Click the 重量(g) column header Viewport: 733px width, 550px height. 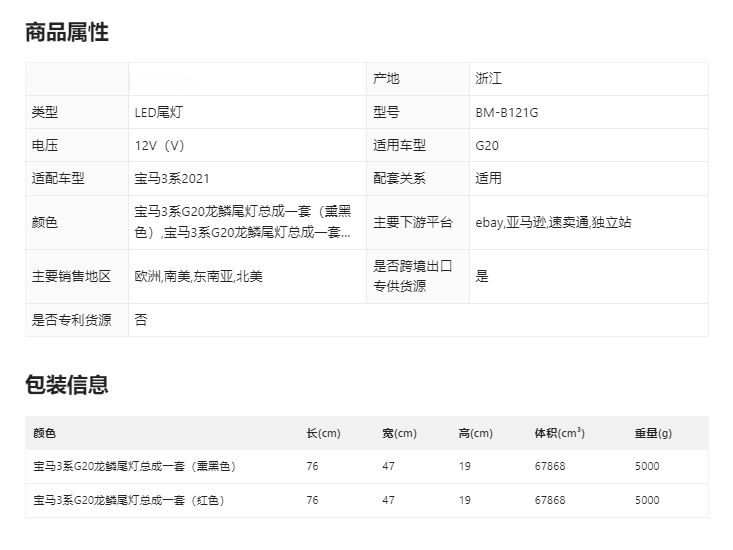point(652,433)
